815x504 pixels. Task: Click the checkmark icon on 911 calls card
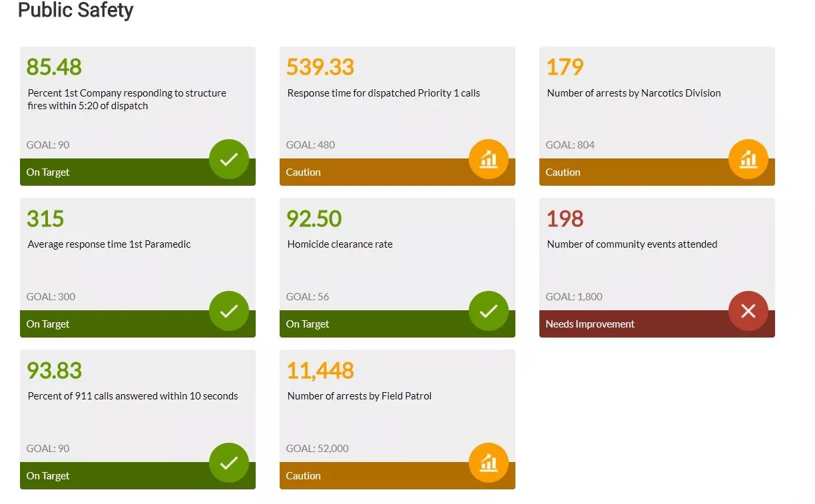[x=229, y=463]
